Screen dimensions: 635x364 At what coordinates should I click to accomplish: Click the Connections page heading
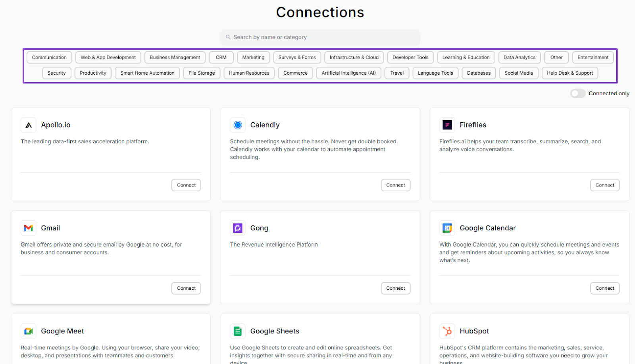tap(320, 12)
